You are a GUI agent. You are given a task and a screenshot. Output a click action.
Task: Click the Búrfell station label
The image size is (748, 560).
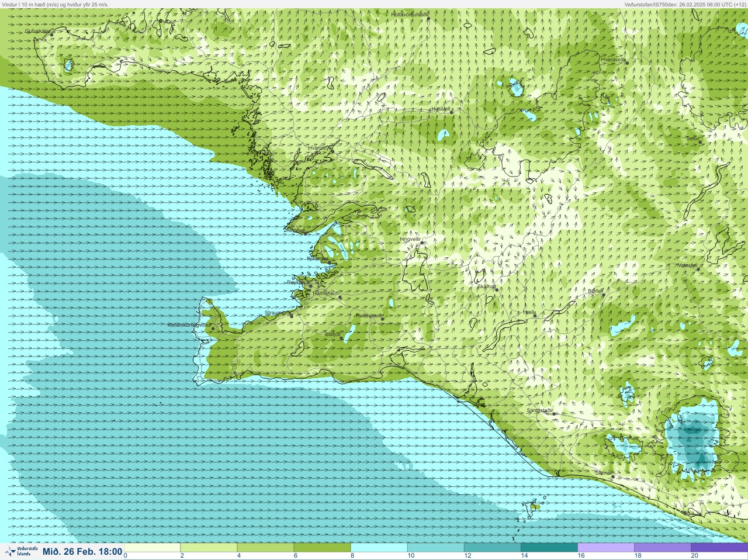click(x=595, y=291)
